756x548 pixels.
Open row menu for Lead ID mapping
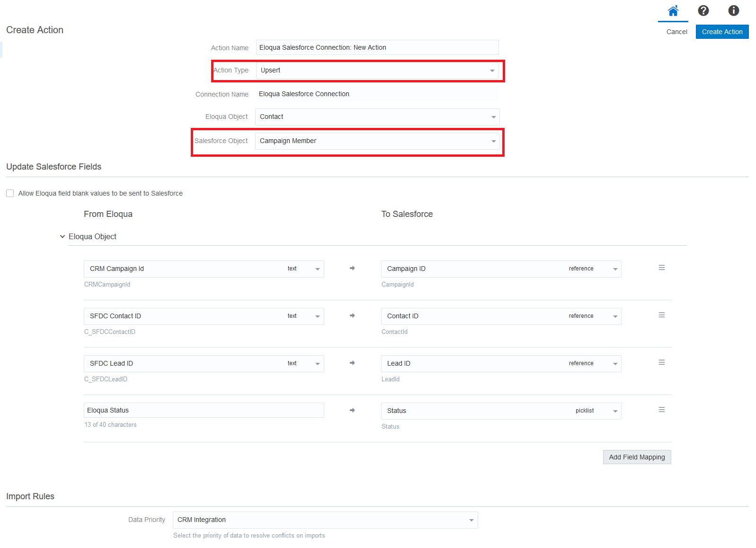pos(661,363)
